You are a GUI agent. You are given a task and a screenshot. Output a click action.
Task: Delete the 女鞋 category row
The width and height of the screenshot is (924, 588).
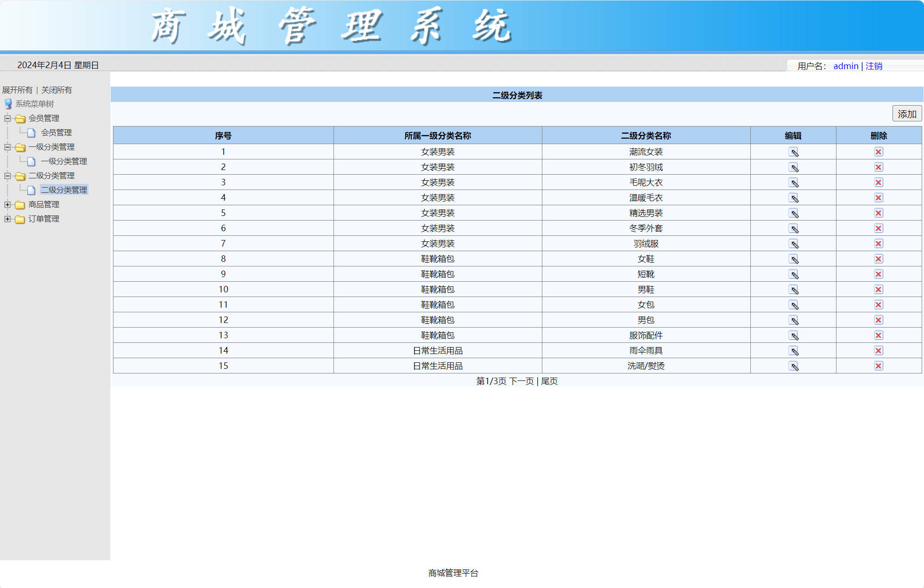pyautogui.click(x=879, y=259)
